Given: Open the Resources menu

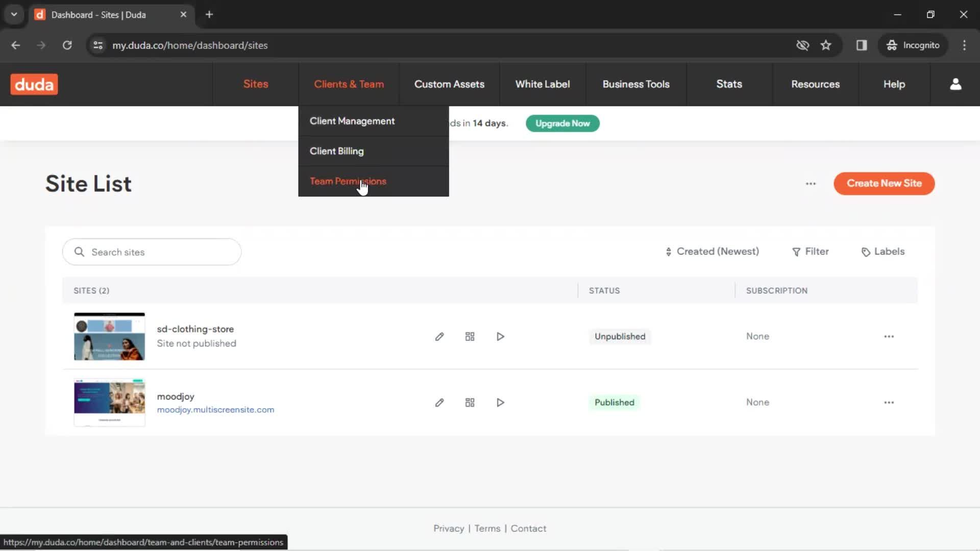Looking at the screenshot, I should coord(815,84).
